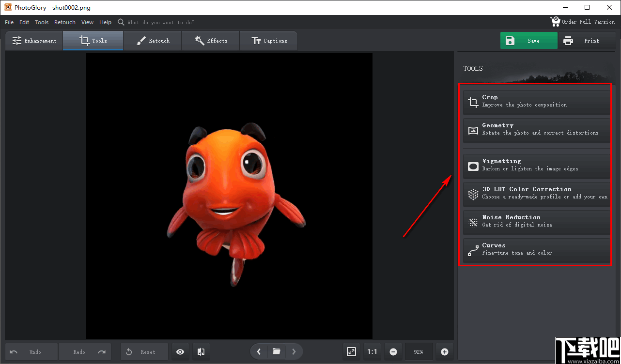Switch to the Enhancement tab
This screenshot has height=364, width=621.
tap(34, 41)
